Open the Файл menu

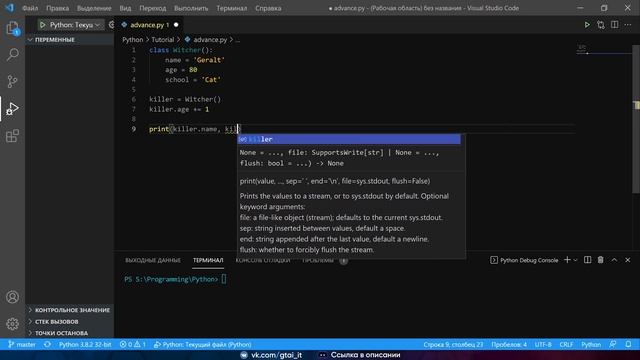[x=30, y=8]
